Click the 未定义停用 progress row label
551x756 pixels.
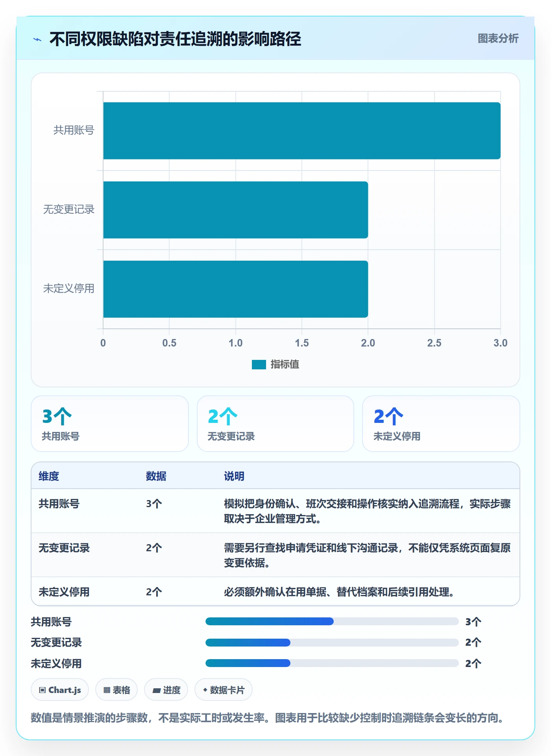56,663
